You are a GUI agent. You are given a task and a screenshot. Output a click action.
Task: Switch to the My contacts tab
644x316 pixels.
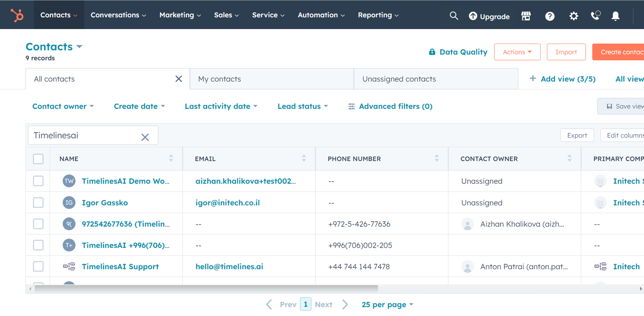point(272,79)
